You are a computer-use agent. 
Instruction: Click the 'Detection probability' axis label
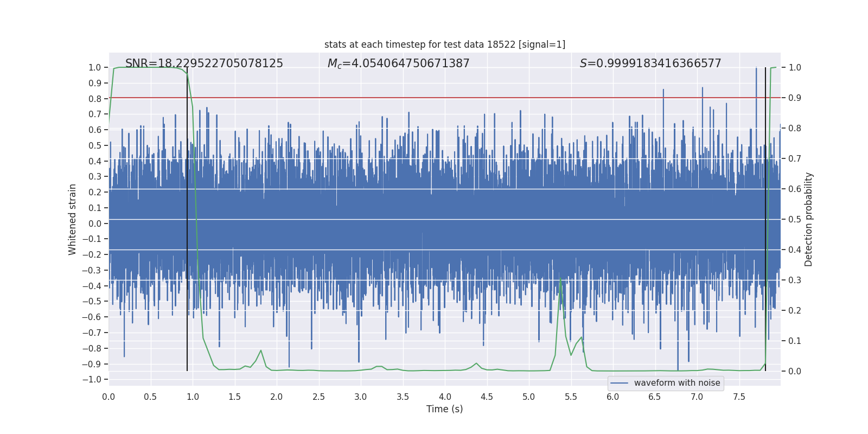808,219
